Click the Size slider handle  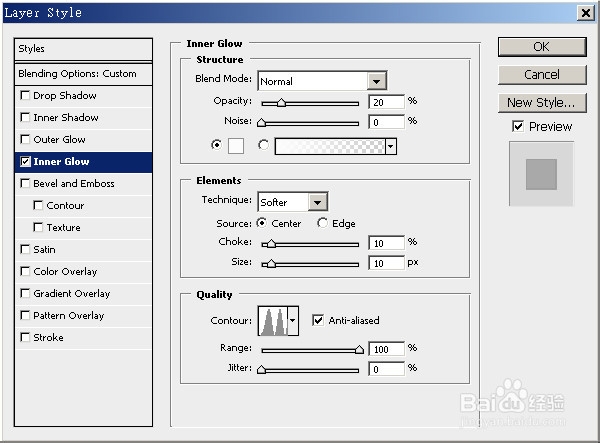click(x=271, y=264)
